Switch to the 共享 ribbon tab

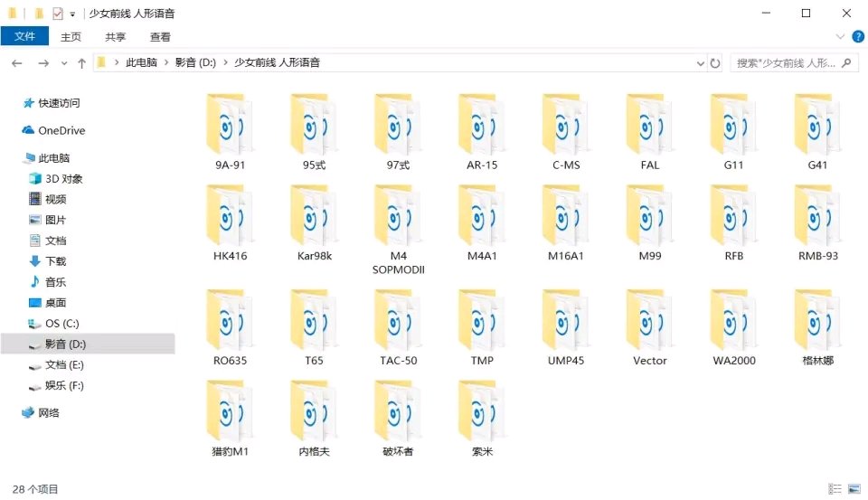pyautogui.click(x=115, y=36)
